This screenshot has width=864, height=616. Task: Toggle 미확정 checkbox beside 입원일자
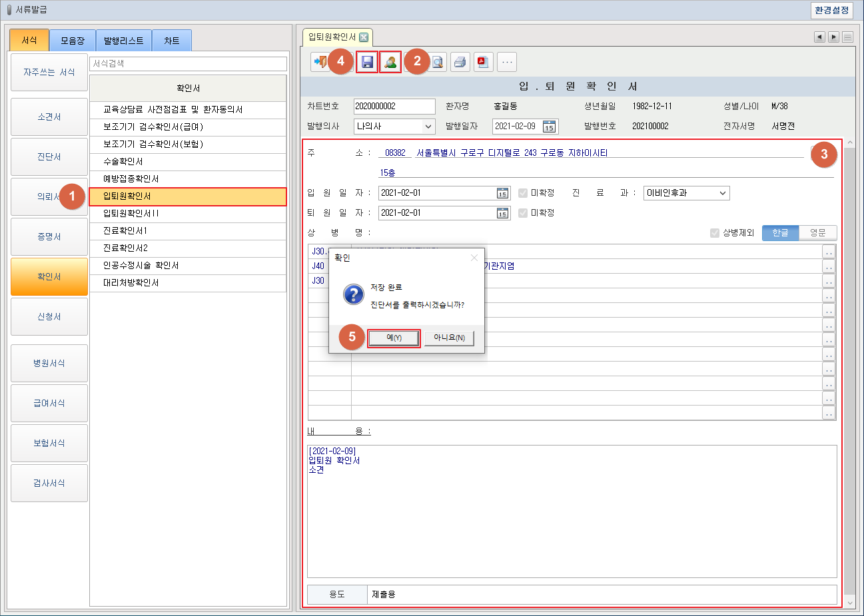pos(523,193)
